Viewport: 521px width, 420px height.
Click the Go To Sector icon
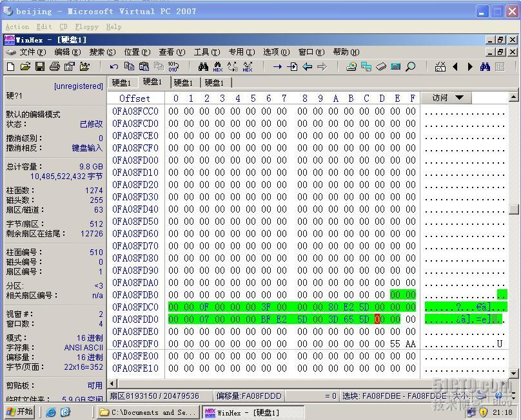point(292,67)
